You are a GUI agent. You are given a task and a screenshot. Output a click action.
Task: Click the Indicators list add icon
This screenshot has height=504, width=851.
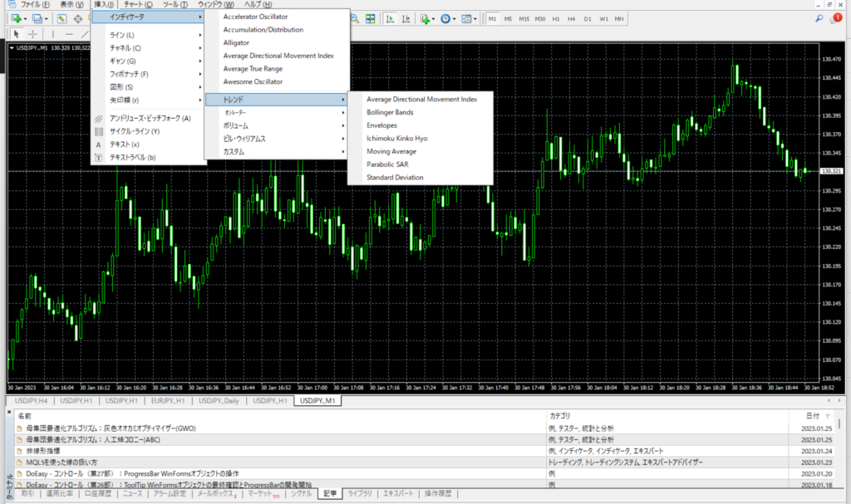point(425,18)
